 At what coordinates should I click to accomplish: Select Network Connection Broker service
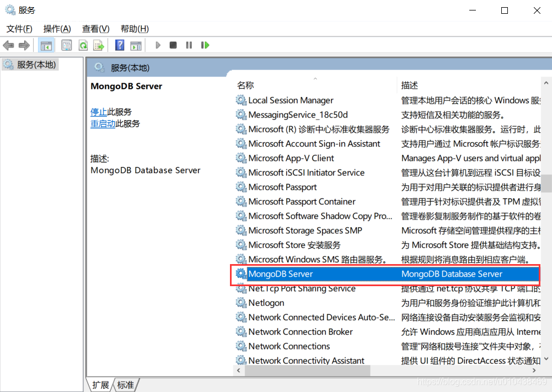(x=387, y=331)
